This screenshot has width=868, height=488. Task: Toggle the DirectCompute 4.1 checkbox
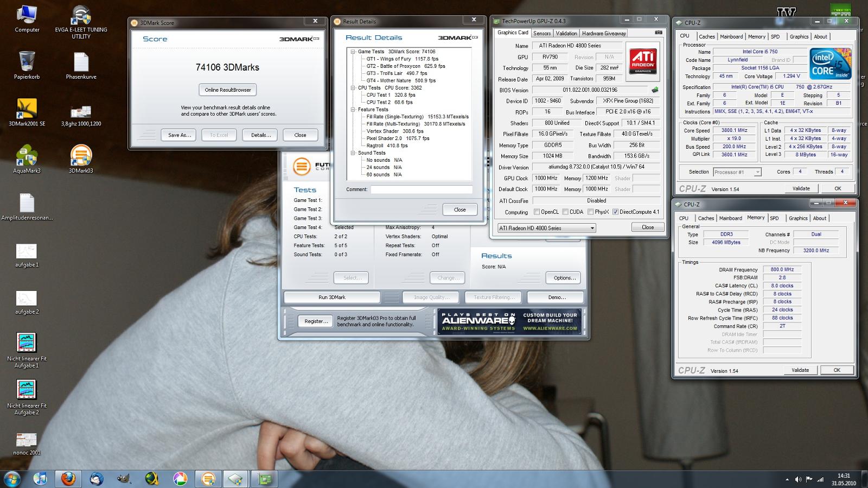[x=615, y=212]
